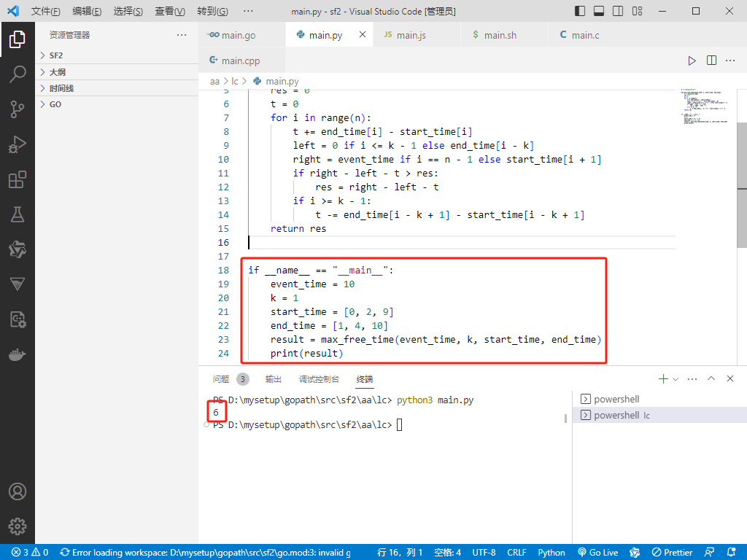Change file encoding UTF-8
The height and width of the screenshot is (560, 747).
coord(484,553)
